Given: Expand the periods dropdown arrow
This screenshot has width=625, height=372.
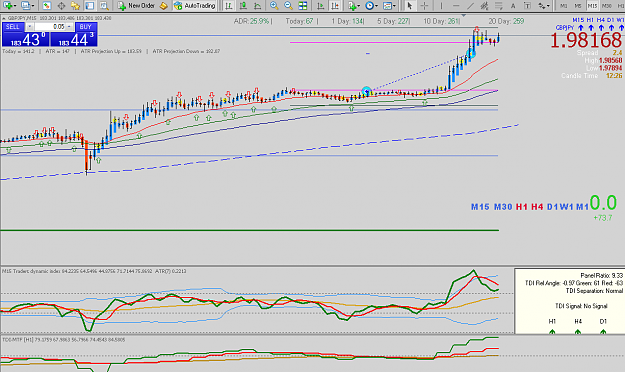Looking at the screenshot, I should 376,6.
